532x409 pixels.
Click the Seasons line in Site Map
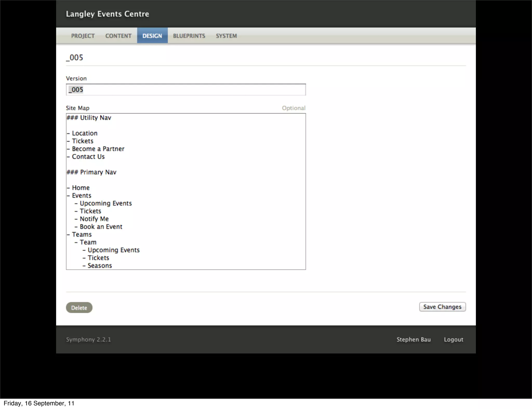(x=99, y=266)
